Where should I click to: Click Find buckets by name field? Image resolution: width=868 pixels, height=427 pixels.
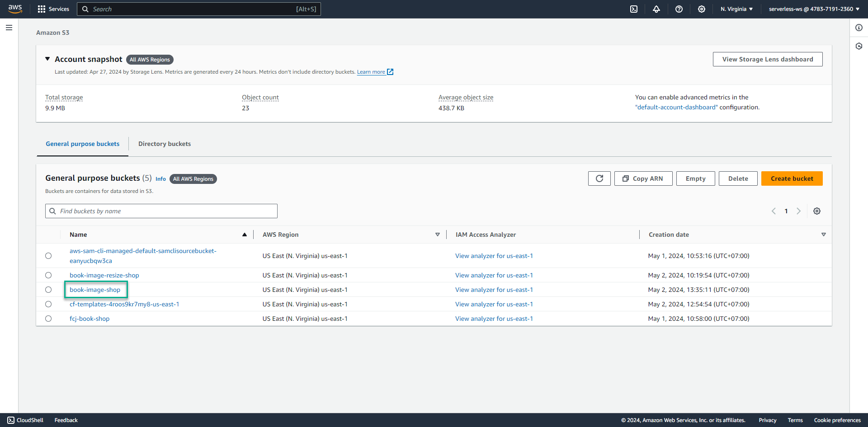(161, 211)
